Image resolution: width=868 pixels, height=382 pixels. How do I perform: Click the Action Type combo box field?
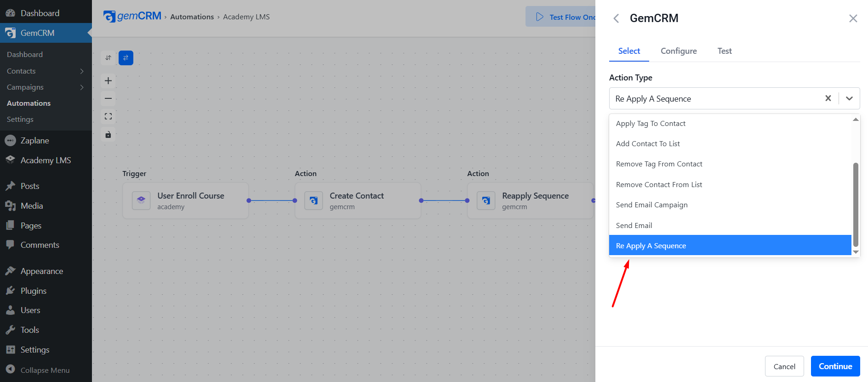point(734,98)
